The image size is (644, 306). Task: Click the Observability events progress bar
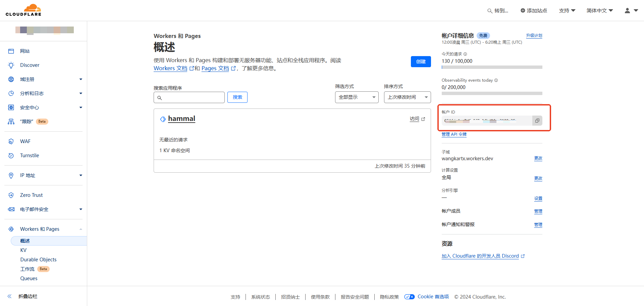click(492, 93)
